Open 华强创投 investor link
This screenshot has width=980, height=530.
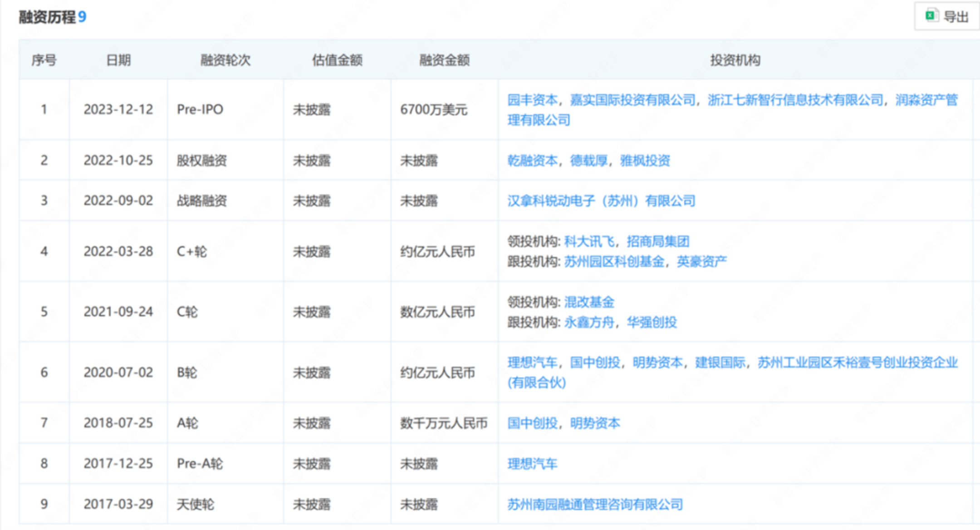click(x=652, y=322)
